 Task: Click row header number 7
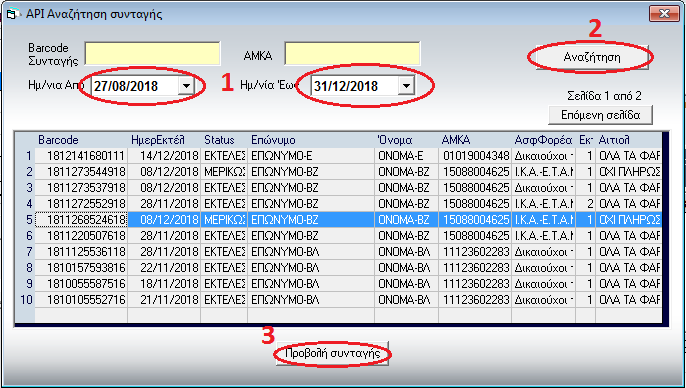tap(25, 252)
